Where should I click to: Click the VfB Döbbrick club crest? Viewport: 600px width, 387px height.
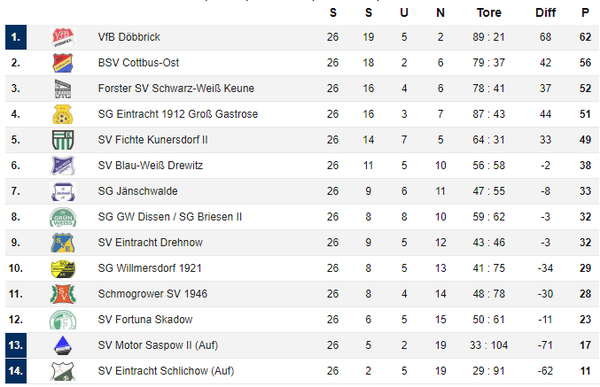click(63, 37)
